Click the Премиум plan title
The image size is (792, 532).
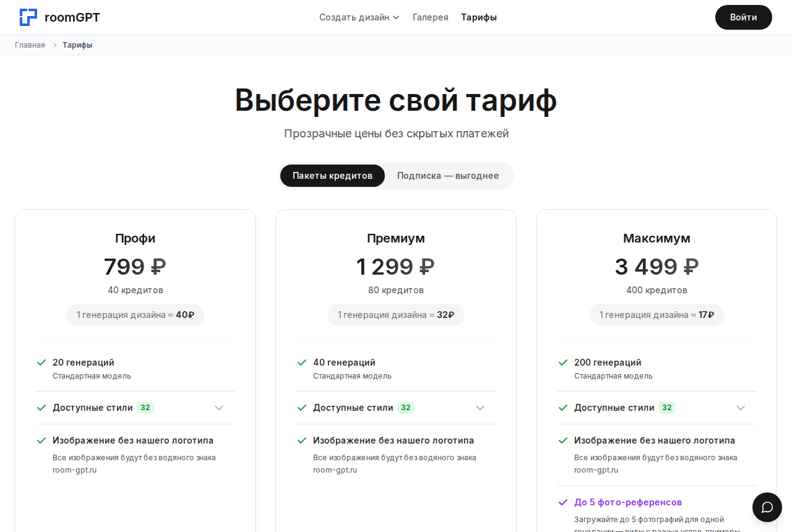pos(396,238)
